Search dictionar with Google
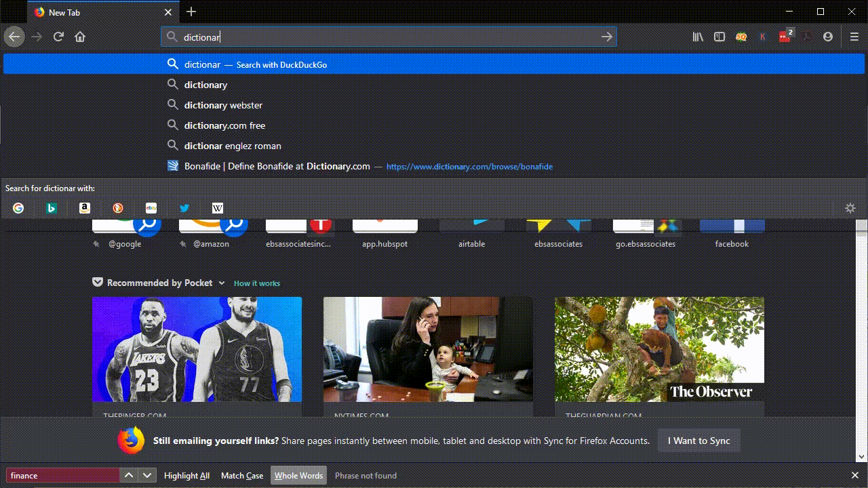Image resolution: width=868 pixels, height=488 pixels. click(18, 208)
